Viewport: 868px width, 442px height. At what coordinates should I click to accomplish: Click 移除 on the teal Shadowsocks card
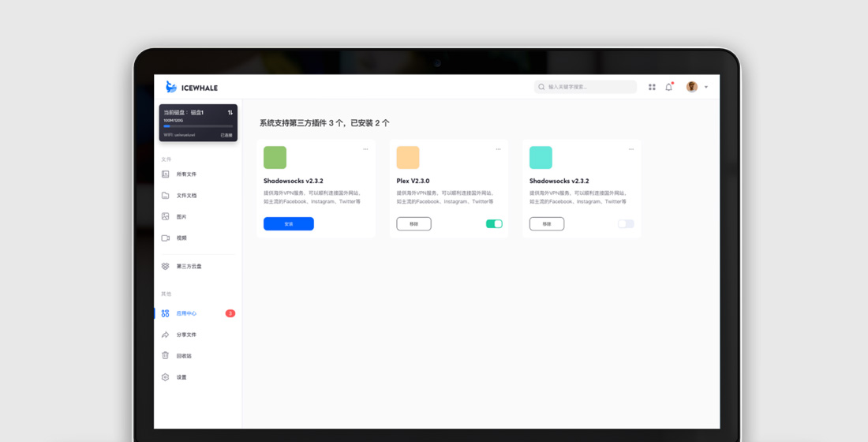(x=546, y=224)
